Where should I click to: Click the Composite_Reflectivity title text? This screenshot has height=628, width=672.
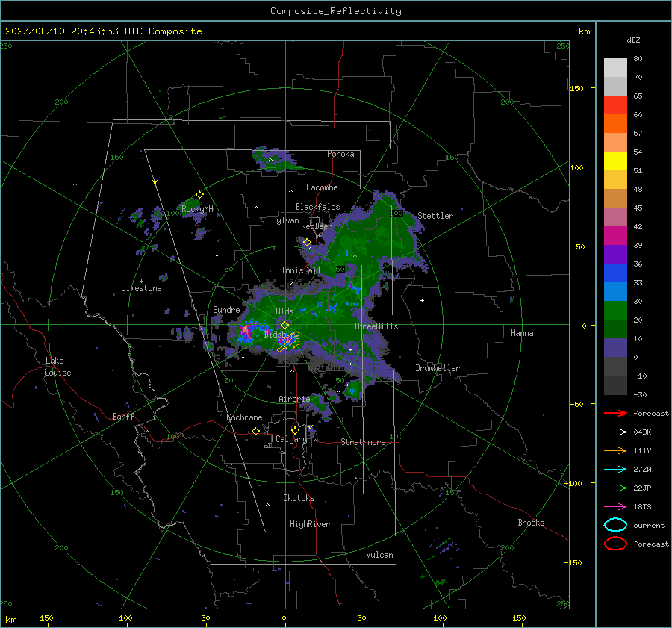[336, 11]
